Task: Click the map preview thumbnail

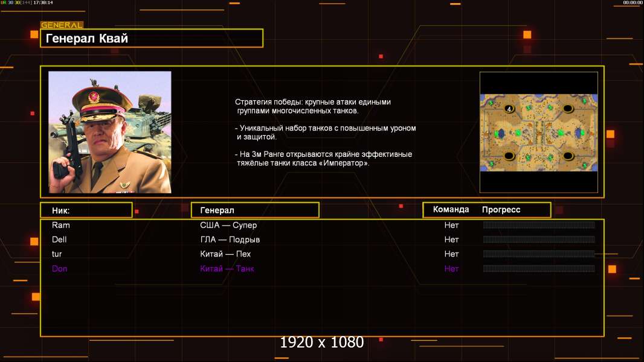Action: click(538, 132)
